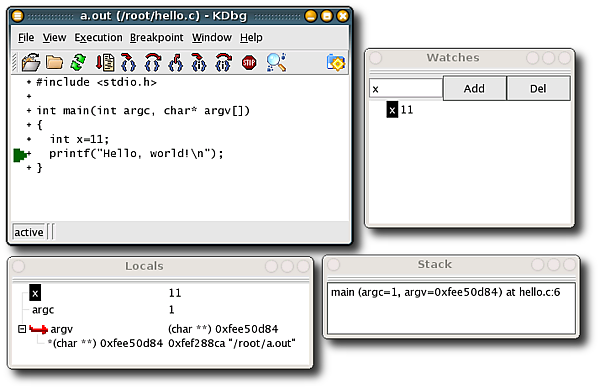
Task: Click the watch expression input field
Action: click(406, 88)
